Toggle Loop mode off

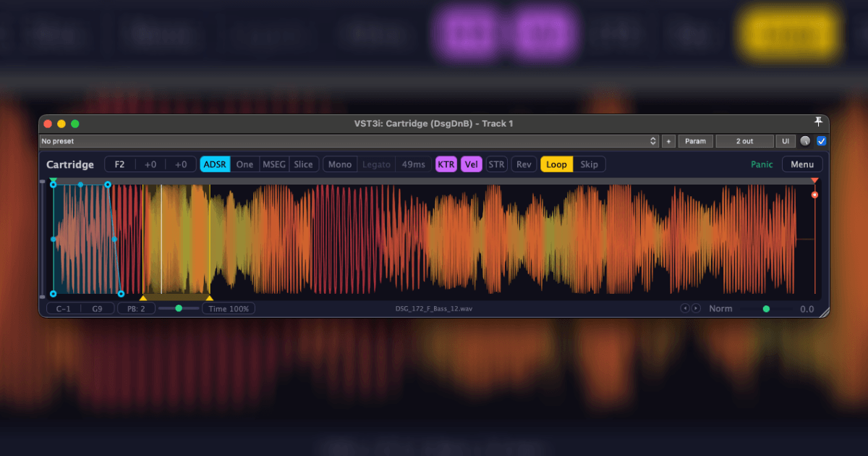pyautogui.click(x=557, y=164)
